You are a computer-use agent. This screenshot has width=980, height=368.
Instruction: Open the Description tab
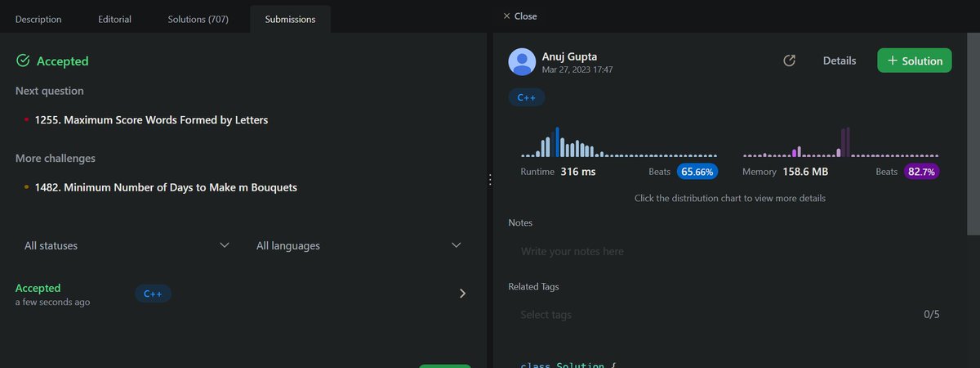coord(38,19)
